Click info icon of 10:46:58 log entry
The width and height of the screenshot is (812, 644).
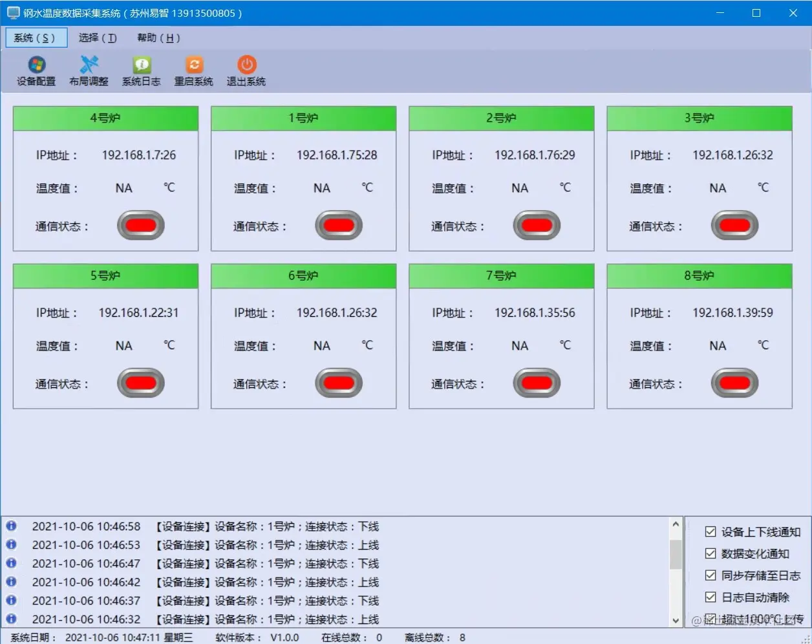tap(11, 526)
